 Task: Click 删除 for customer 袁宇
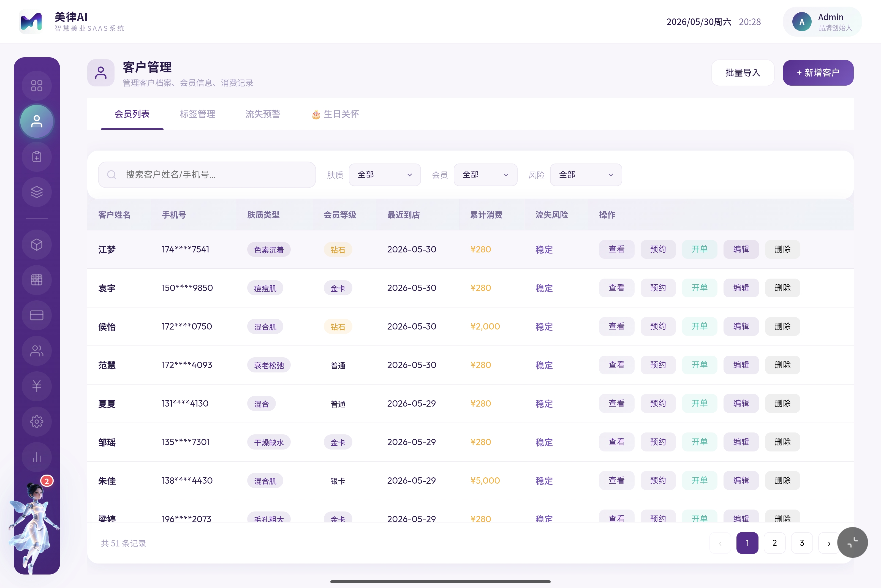[783, 288]
